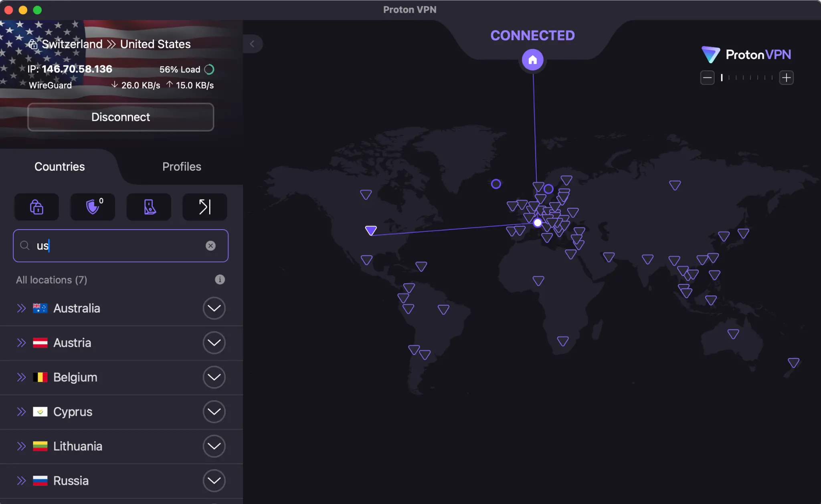This screenshot has height=504, width=821.
Task: Clear the search field with the X button
Action: pyautogui.click(x=211, y=246)
